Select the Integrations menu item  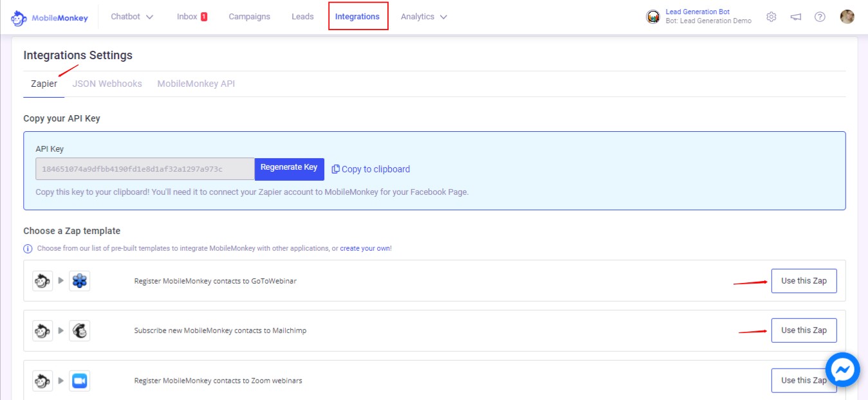point(357,17)
